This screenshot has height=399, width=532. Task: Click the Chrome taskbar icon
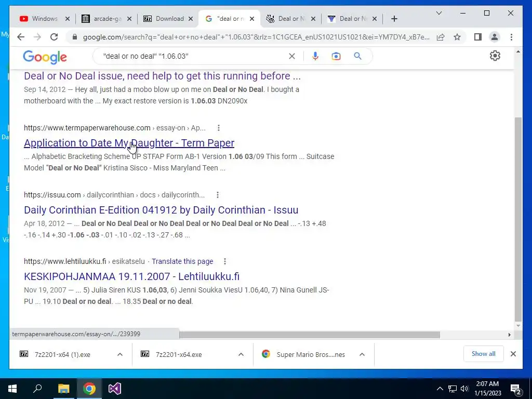coord(89,389)
